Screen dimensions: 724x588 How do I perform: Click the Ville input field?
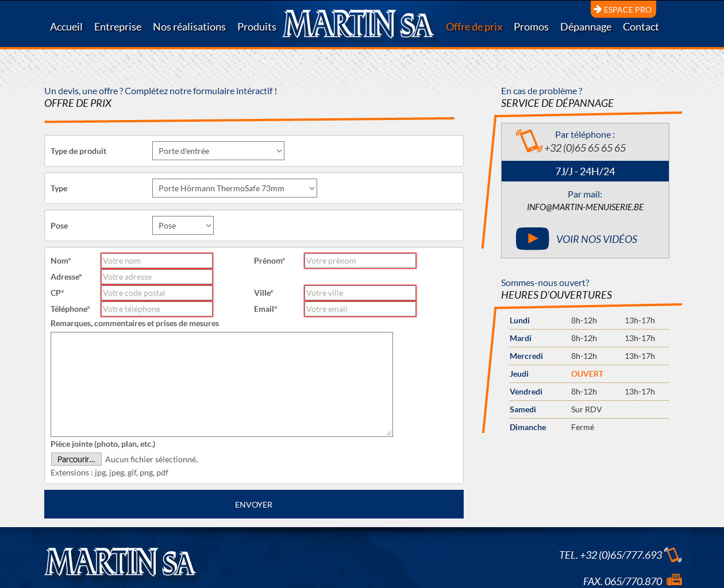pyautogui.click(x=360, y=293)
